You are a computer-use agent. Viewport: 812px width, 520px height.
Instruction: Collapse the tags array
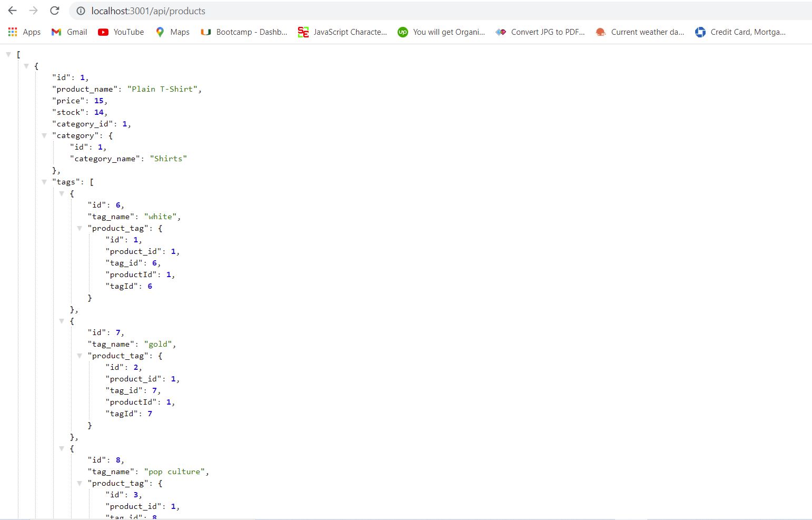point(44,182)
